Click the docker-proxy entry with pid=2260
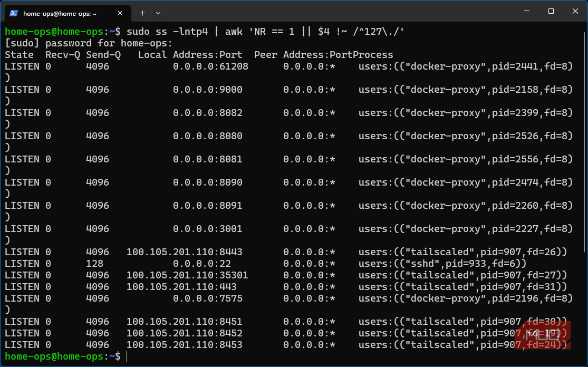 click(x=466, y=206)
